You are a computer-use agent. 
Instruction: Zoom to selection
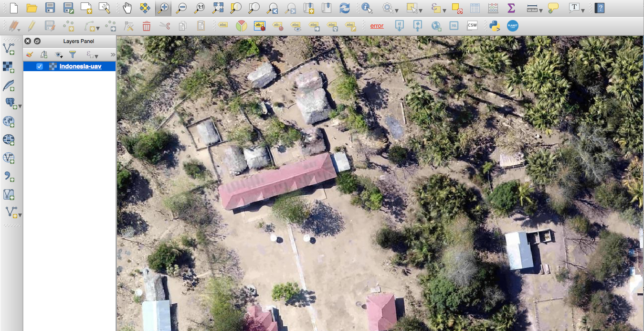pos(236,8)
